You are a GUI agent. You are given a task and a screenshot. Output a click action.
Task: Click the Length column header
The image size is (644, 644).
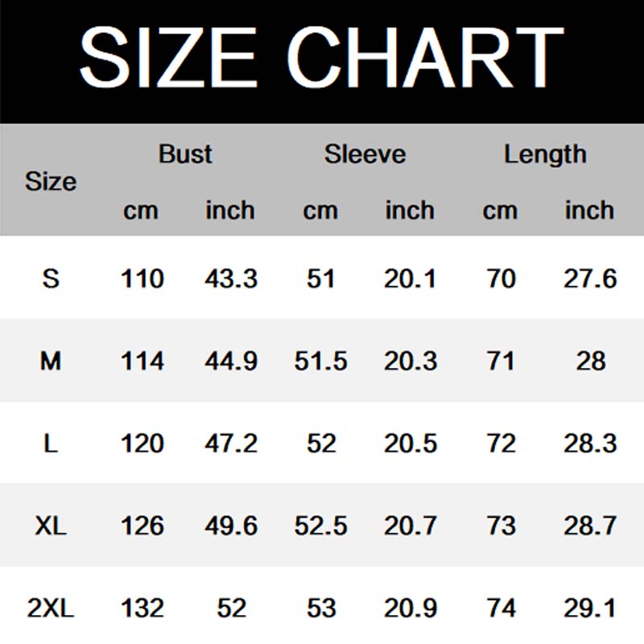pyautogui.click(x=545, y=154)
